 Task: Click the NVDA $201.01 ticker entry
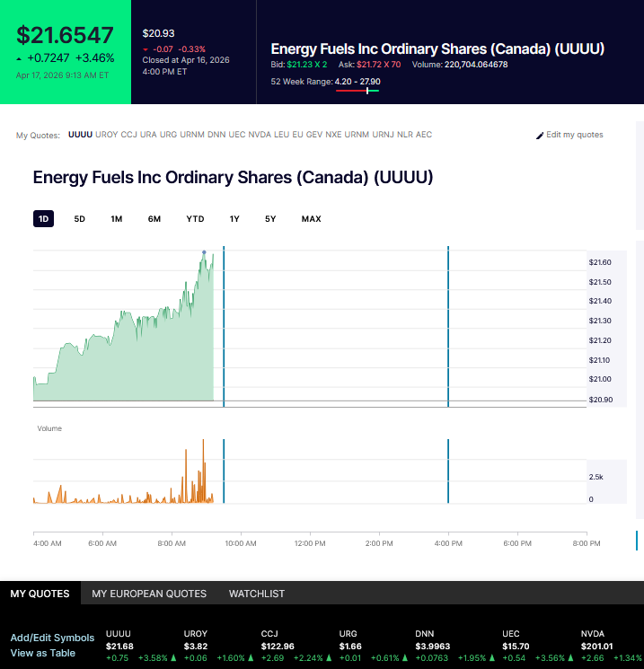point(612,646)
